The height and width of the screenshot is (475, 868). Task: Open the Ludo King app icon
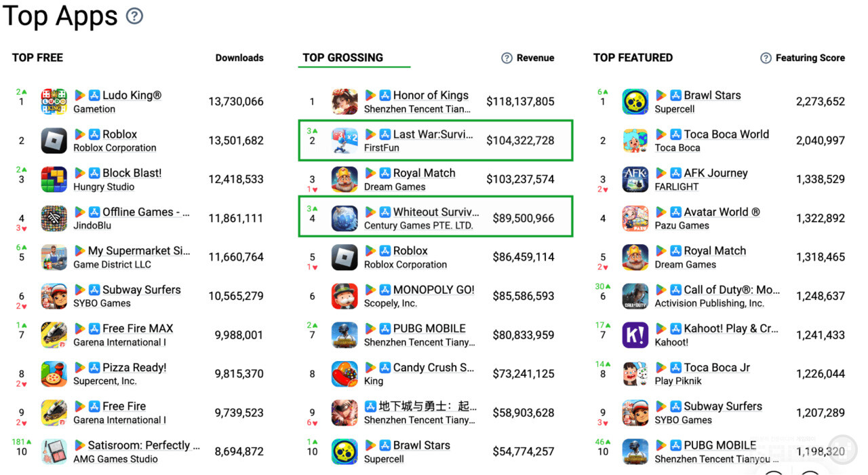54,102
